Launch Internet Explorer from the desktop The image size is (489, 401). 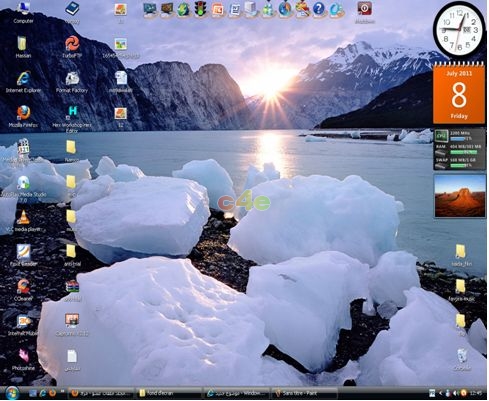click(x=23, y=82)
